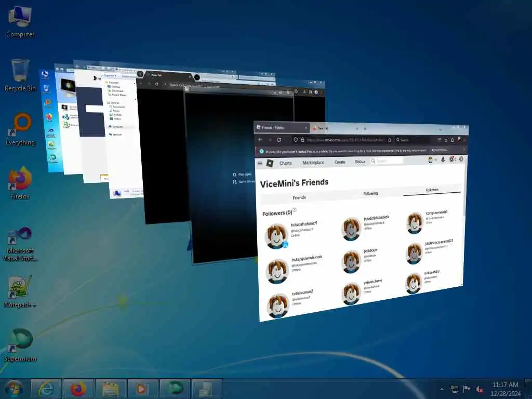The height and width of the screenshot is (399, 532).
Task: Open the Roblox hamburger side menu
Action: (x=260, y=163)
